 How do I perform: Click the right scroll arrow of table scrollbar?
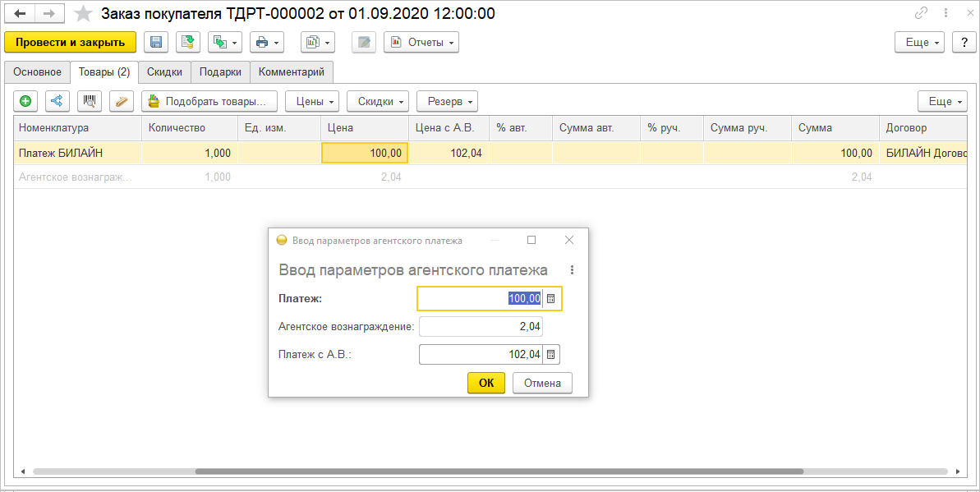[x=958, y=471]
